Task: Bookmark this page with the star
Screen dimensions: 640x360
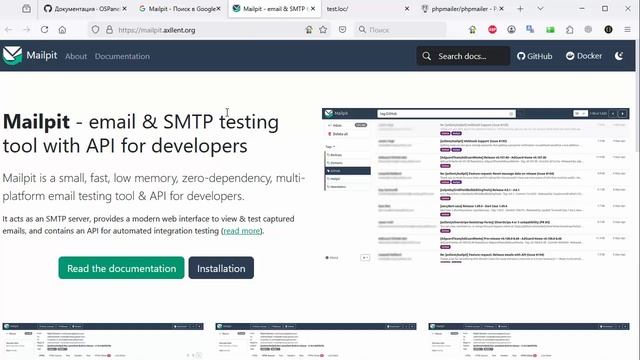Action: click(x=323, y=30)
